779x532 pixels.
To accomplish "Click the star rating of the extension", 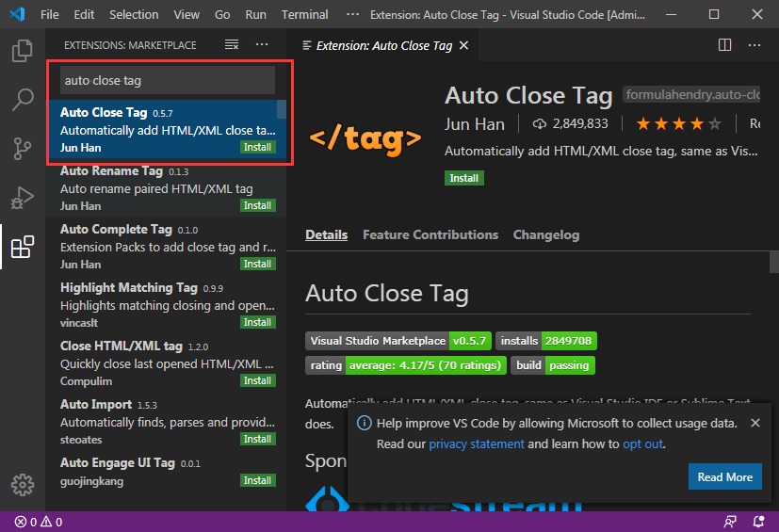I will pos(678,123).
